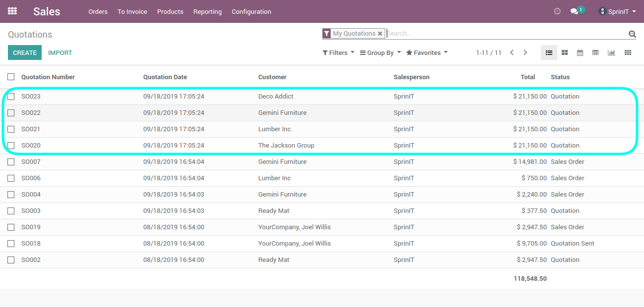The image size is (644, 307).
Task: Check the box for SO004
Action: [x=11, y=195]
